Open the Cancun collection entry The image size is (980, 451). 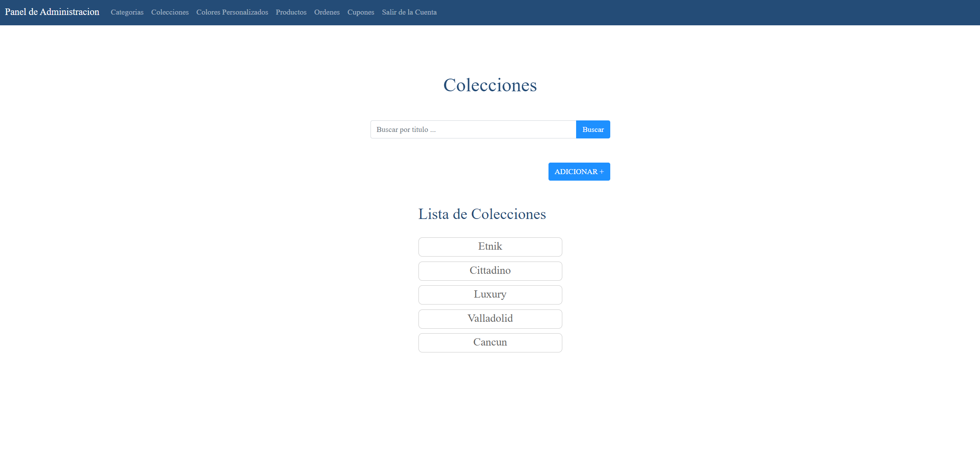tap(490, 342)
